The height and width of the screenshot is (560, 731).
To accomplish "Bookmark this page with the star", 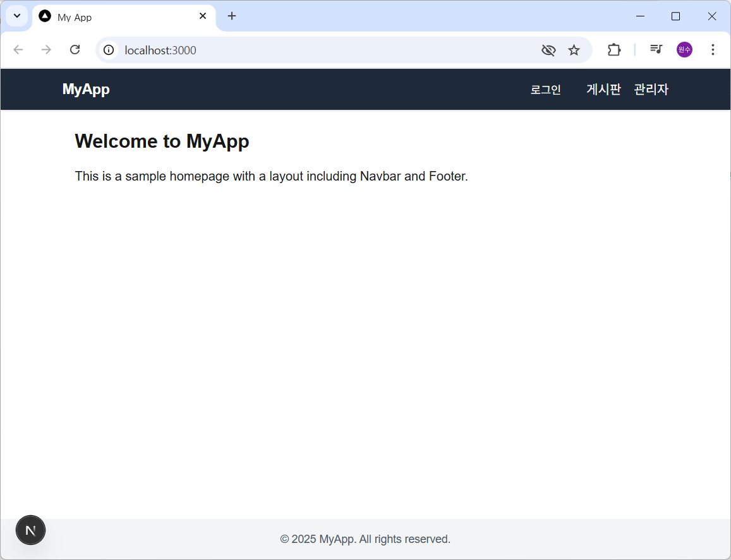I will (x=574, y=50).
